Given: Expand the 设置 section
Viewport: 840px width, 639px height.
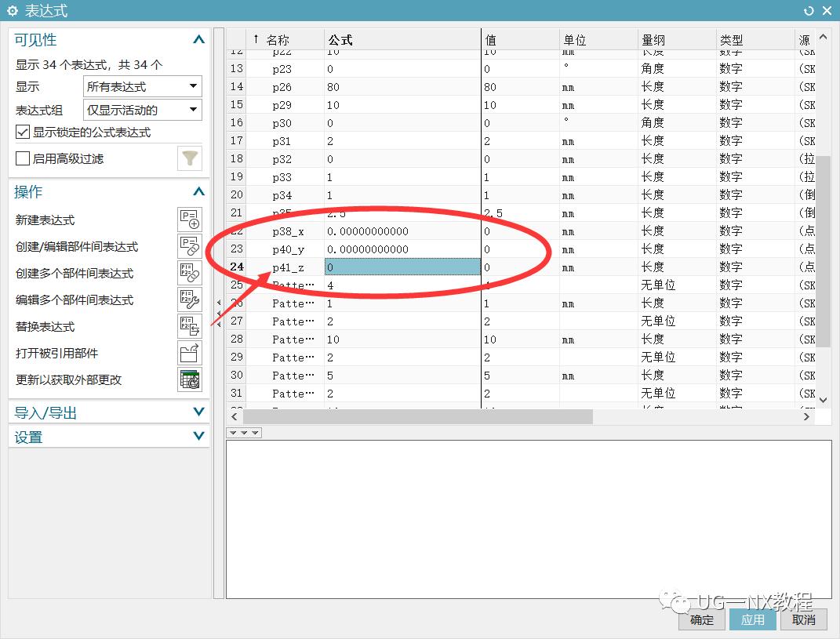Looking at the screenshot, I should [198, 436].
